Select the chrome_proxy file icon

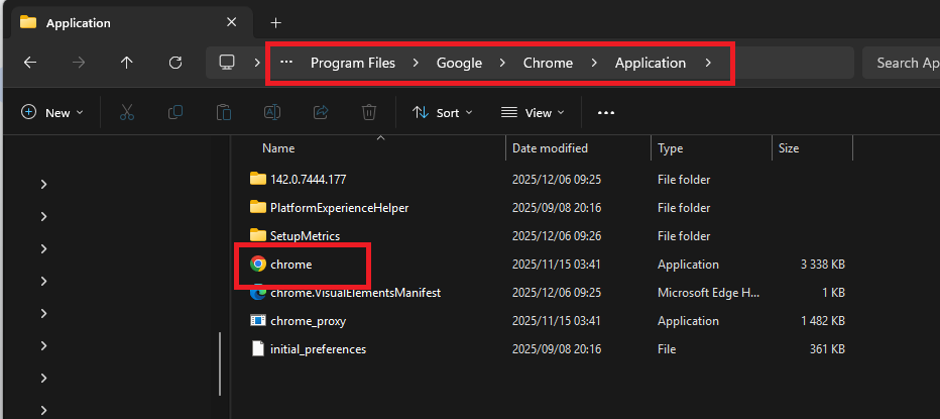click(258, 321)
